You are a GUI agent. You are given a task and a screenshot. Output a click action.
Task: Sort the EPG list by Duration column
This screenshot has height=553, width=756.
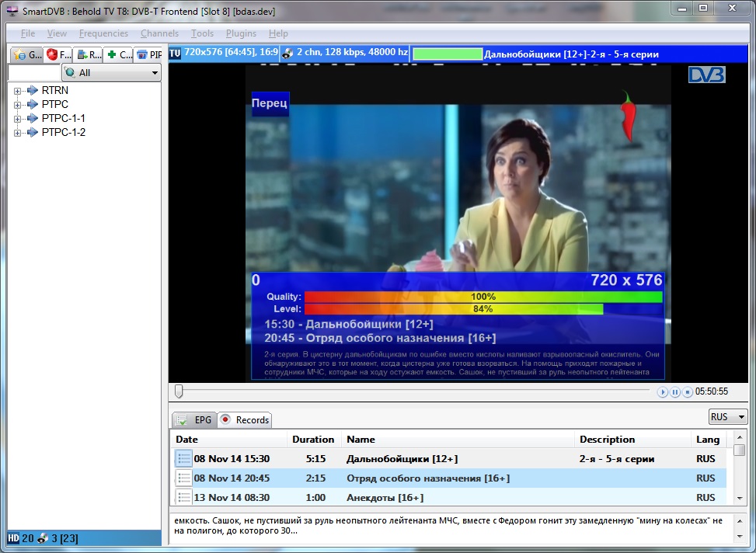click(x=313, y=440)
